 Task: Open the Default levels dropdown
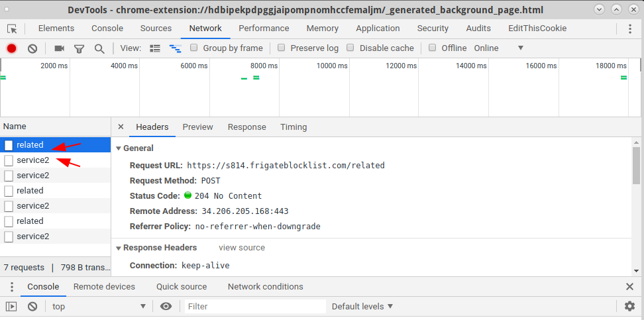(x=362, y=306)
